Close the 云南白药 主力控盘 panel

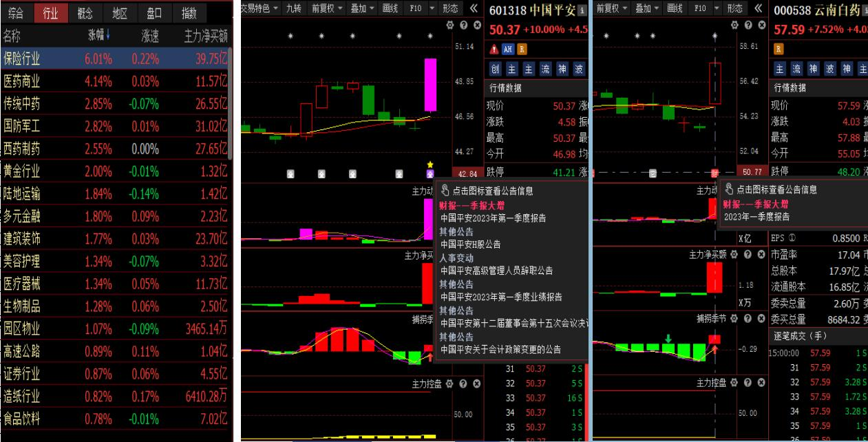[x=760, y=382]
